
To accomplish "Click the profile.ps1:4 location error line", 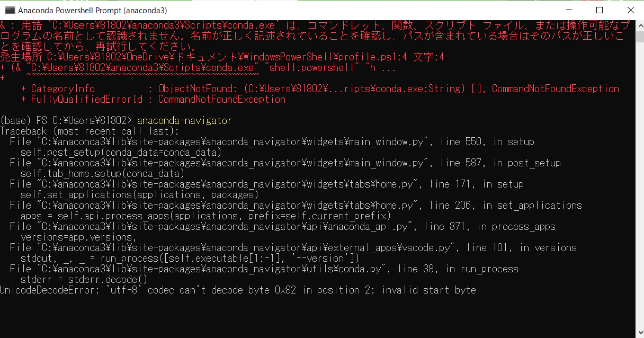I will [x=222, y=57].
